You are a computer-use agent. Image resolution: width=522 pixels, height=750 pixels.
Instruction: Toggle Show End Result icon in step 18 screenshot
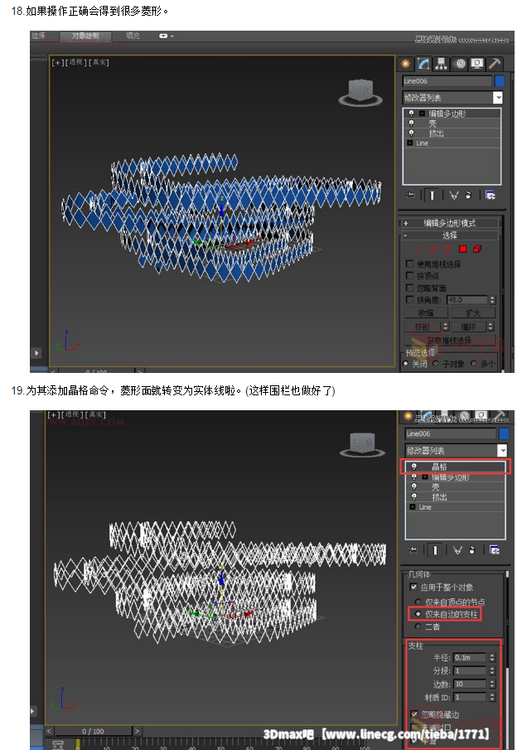click(x=432, y=195)
